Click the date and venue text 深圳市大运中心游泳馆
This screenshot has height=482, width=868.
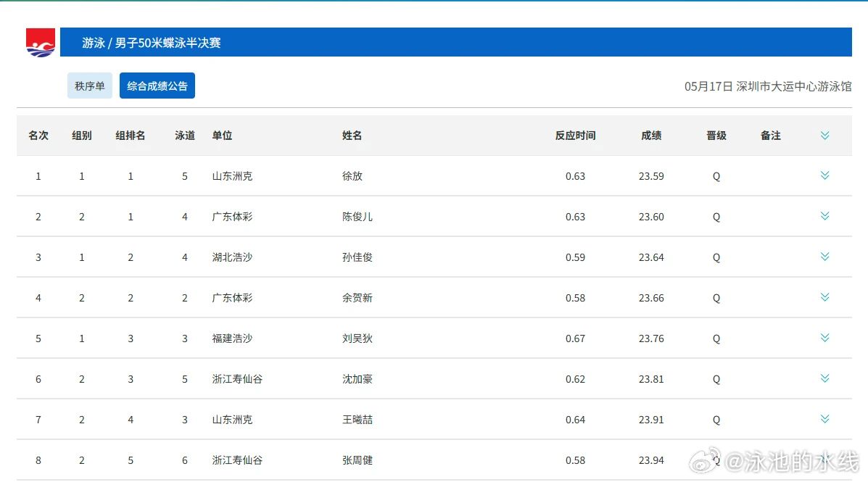click(x=794, y=86)
